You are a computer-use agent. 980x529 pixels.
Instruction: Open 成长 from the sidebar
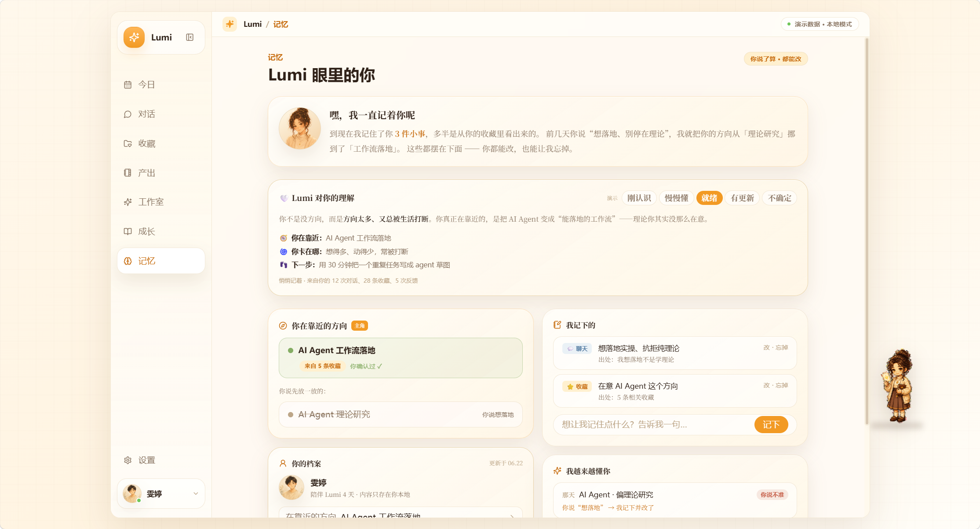pyautogui.click(x=161, y=232)
